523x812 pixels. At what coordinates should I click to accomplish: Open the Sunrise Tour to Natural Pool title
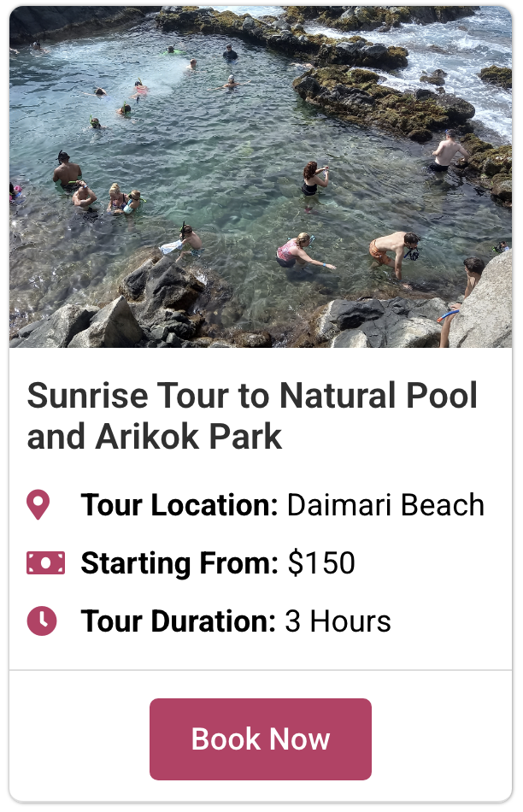pos(252,397)
